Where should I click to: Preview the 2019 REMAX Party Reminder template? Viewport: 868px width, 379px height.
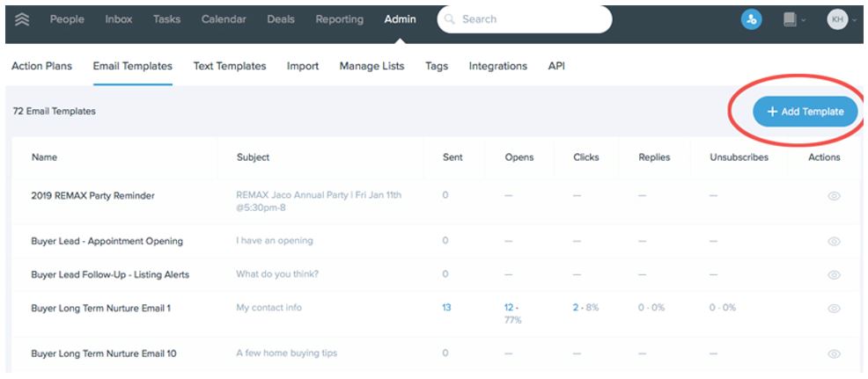click(833, 196)
